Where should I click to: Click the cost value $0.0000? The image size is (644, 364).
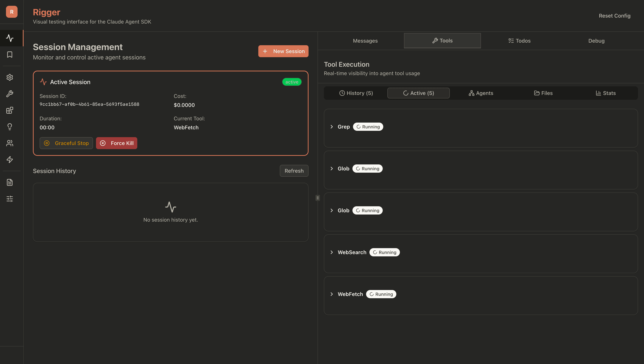pos(184,105)
